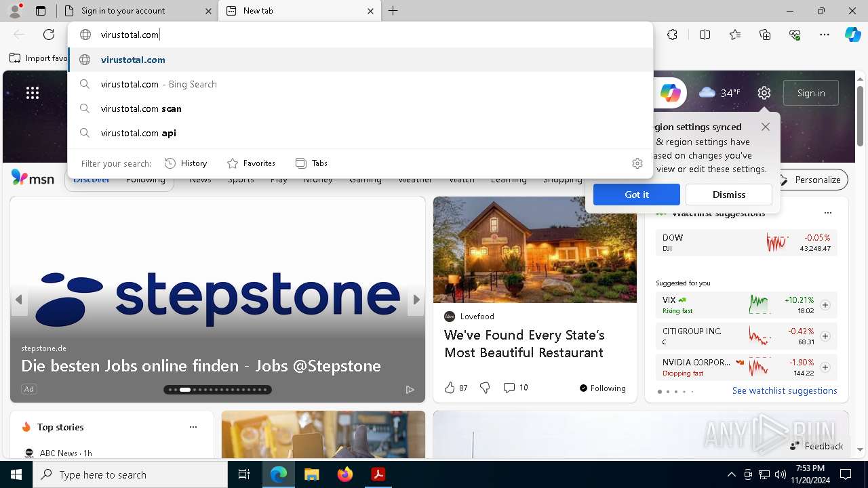Open Stepstone Jobs ad headline
868x488 pixels.
coord(201,366)
